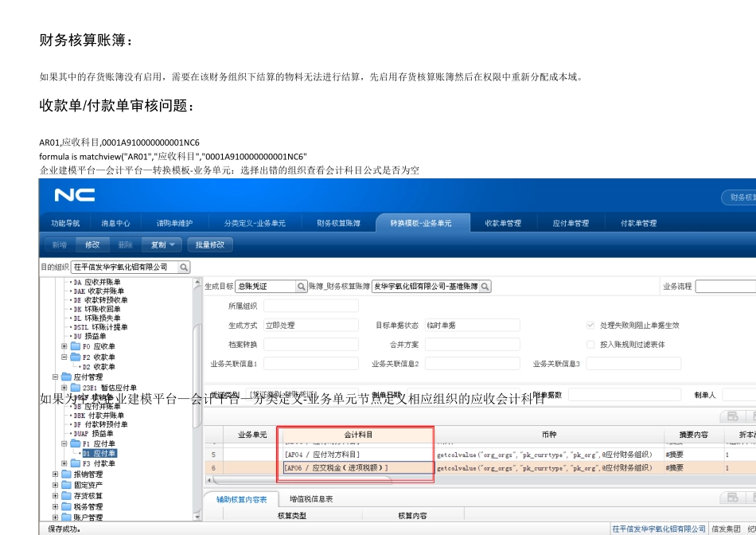Switch to the 功能导航 tab

click(65, 224)
